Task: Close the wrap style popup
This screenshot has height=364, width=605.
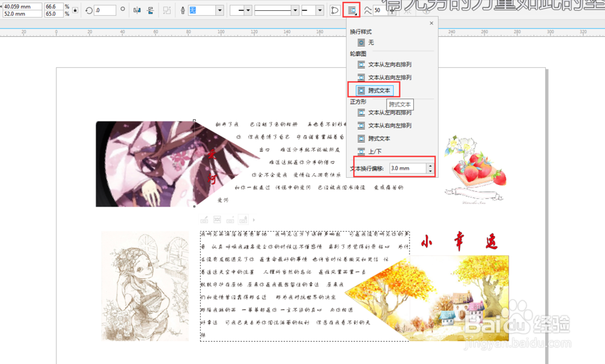Action: 431,23
